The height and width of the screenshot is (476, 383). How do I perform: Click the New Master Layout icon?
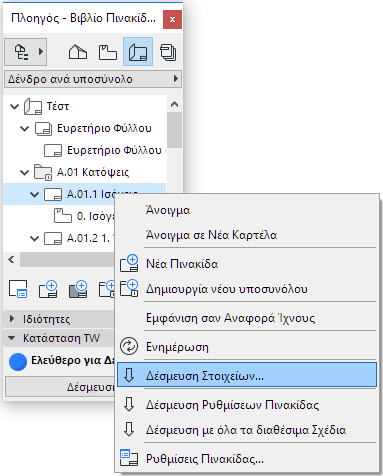pos(78,289)
